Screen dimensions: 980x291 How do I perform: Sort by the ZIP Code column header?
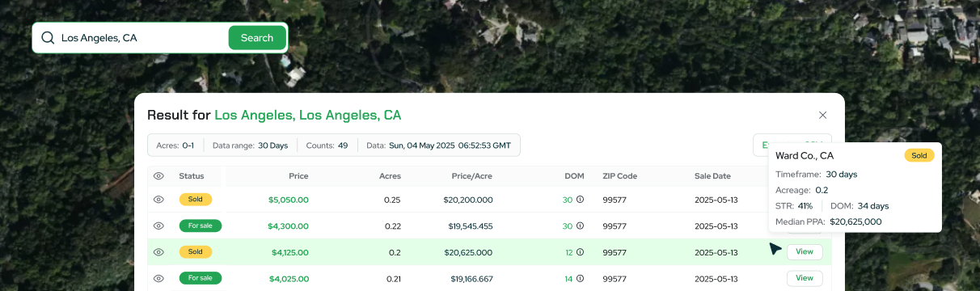pyautogui.click(x=619, y=175)
